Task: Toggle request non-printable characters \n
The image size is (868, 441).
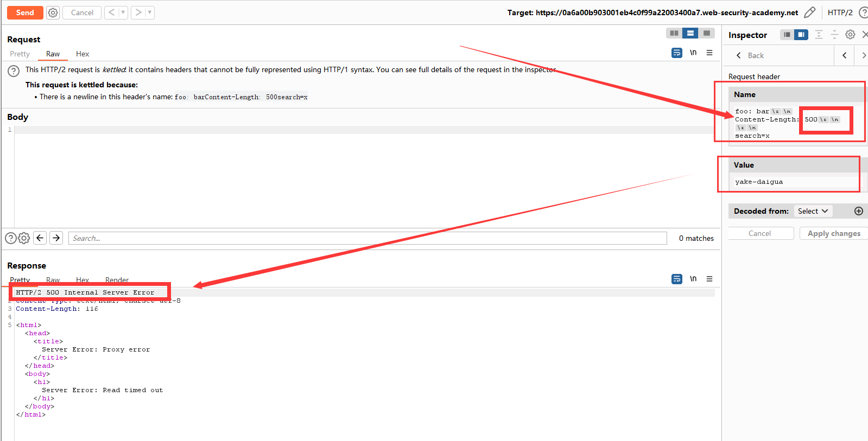Action: 693,53
